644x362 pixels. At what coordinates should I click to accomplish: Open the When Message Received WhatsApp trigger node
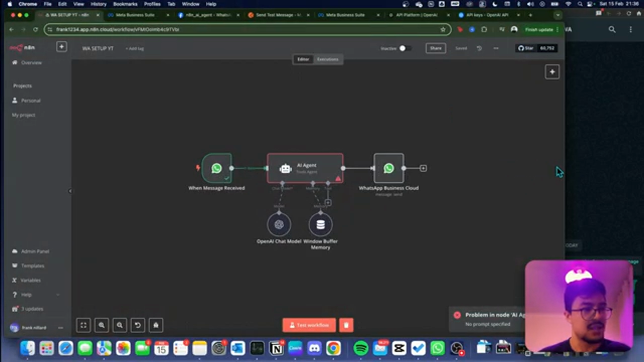point(217,168)
